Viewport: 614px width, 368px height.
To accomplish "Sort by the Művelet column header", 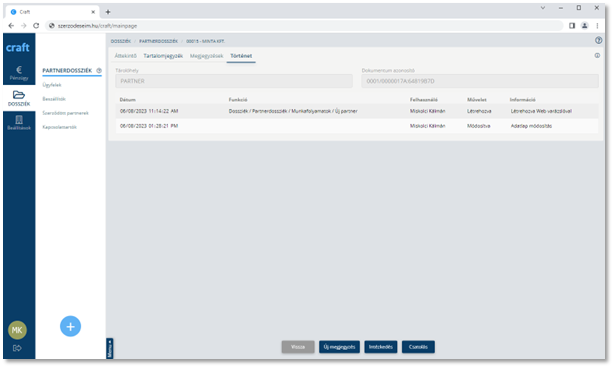I will [x=477, y=100].
